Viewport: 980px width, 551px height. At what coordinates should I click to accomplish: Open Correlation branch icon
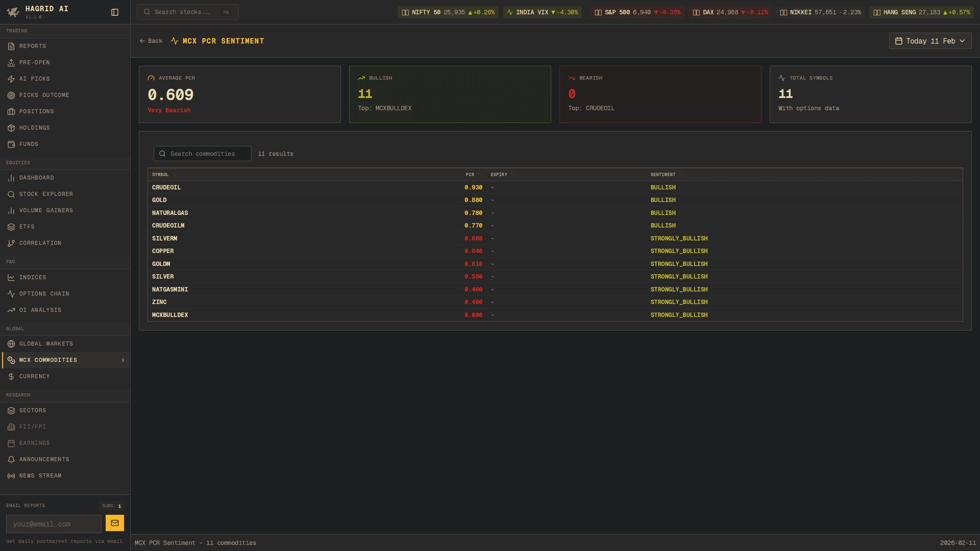(x=11, y=243)
